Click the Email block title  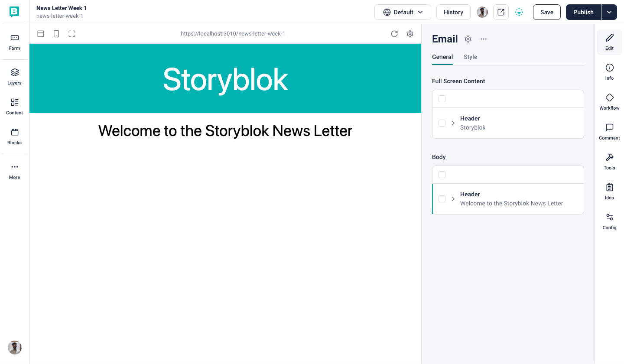click(445, 39)
